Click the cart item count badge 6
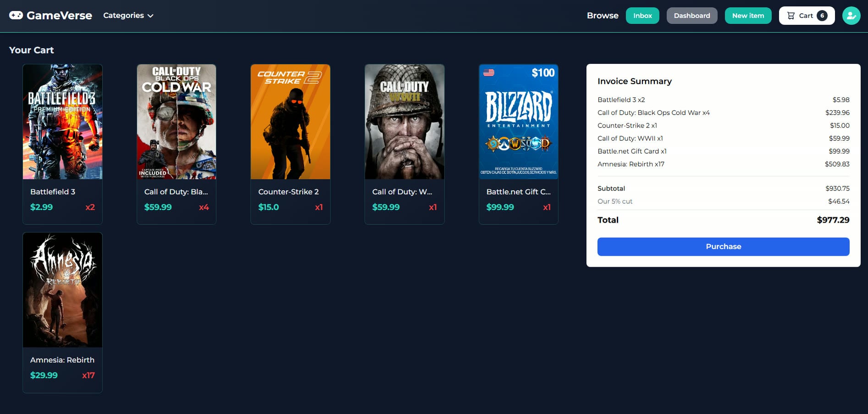Screen dimensions: 868x414 822,16
